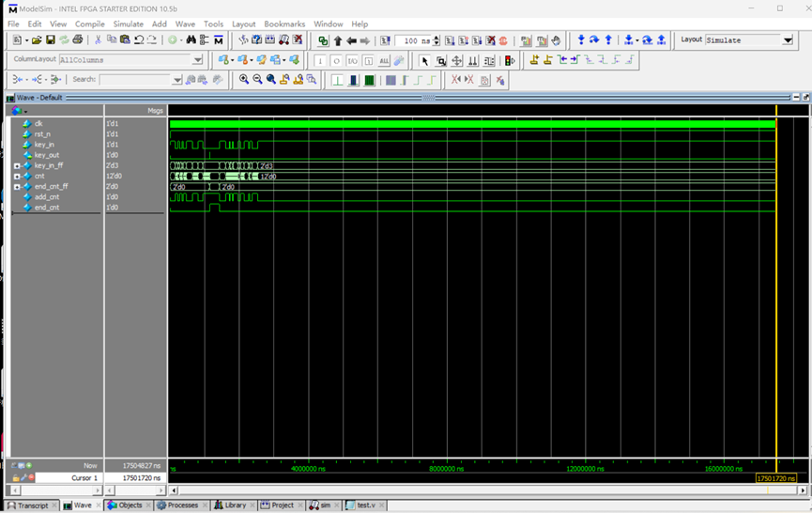Image resolution: width=812 pixels, height=513 pixels.
Task: Click the Step Out blue up arrow
Action: (608, 39)
